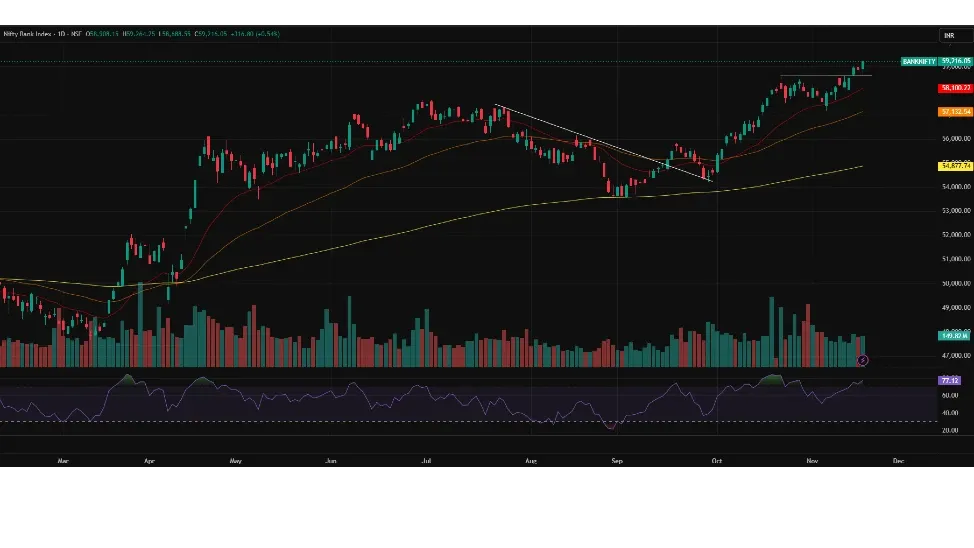Select the yellow 54,877.74 moving average label
The width and height of the screenshot is (974, 548).
(x=955, y=166)
